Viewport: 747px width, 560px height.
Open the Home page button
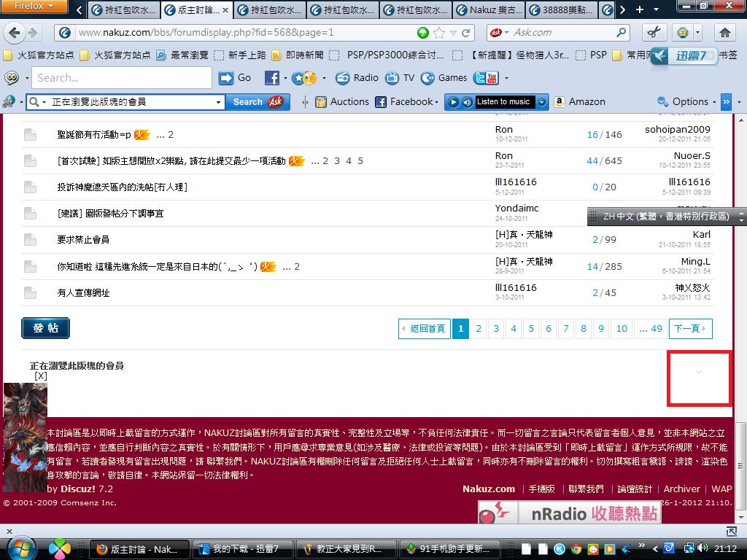(724, 32)
